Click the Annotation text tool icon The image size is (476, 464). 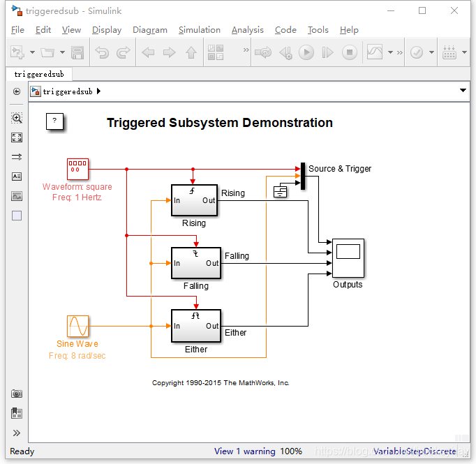click(17, 177)
